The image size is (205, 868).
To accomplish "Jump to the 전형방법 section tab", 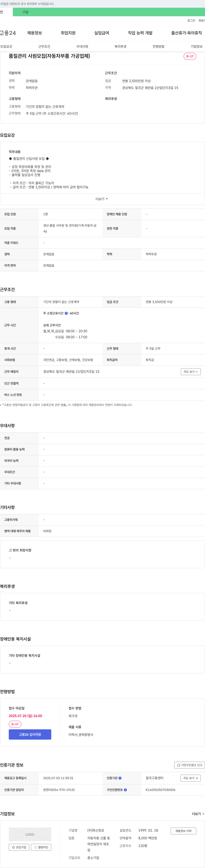I will (158, 46).
